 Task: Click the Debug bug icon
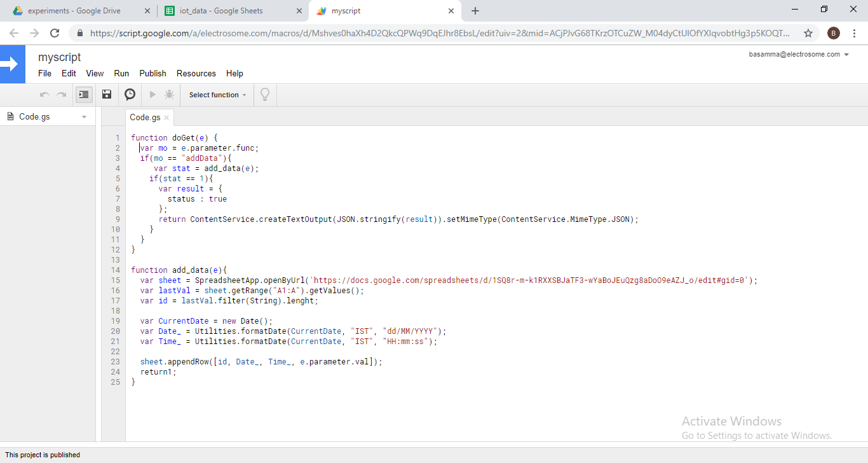169,95
